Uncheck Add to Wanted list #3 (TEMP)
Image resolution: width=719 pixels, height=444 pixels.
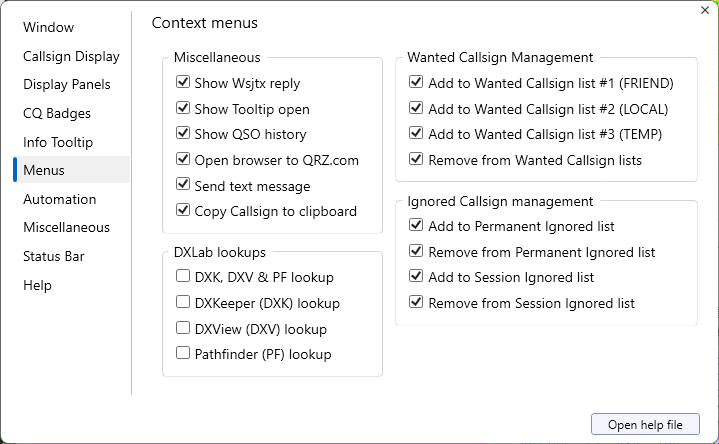[x=416, y=134]
